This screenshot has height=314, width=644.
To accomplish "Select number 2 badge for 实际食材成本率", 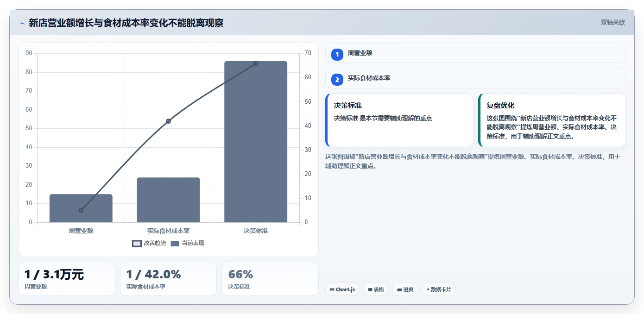I will click(x=337, y=79).
